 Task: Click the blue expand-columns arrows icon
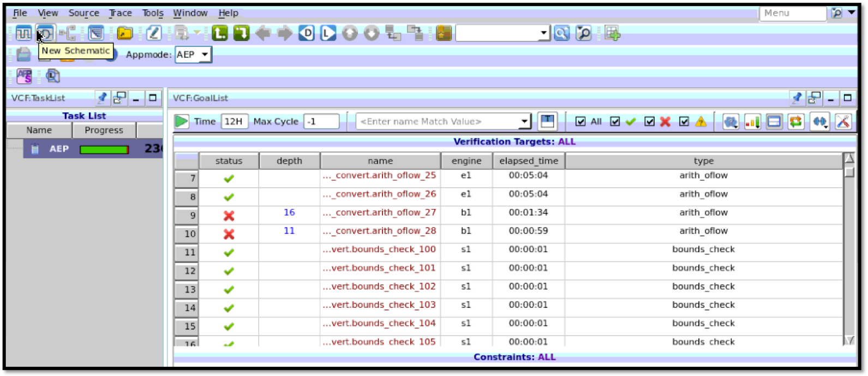tap(819, 121)
